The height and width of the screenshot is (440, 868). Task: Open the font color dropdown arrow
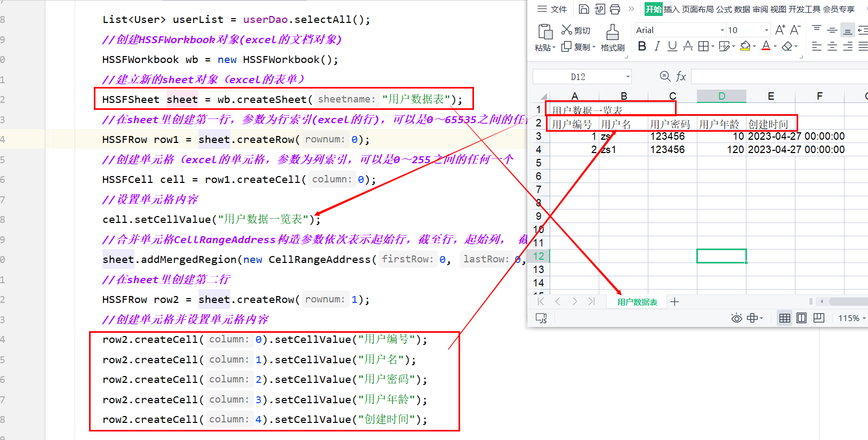(775, 47)
